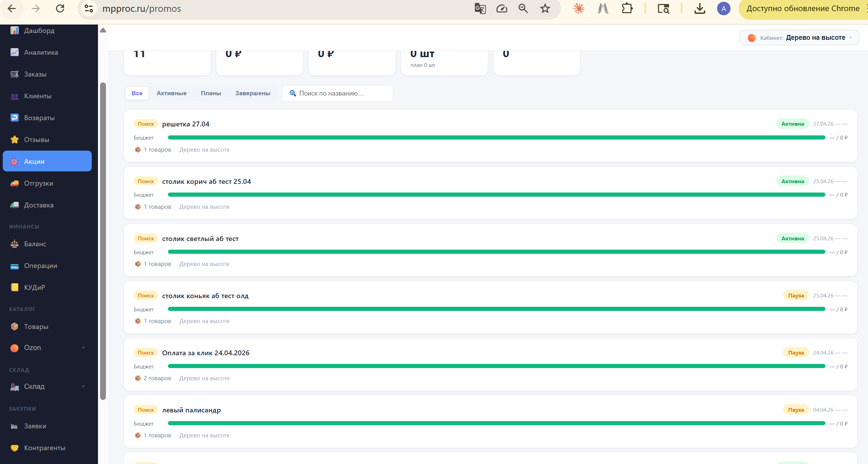This screenshot has height=464, width=868.
Task: Click the budget bar of столик светлый аб тест
Action: (x=496, y=252)
